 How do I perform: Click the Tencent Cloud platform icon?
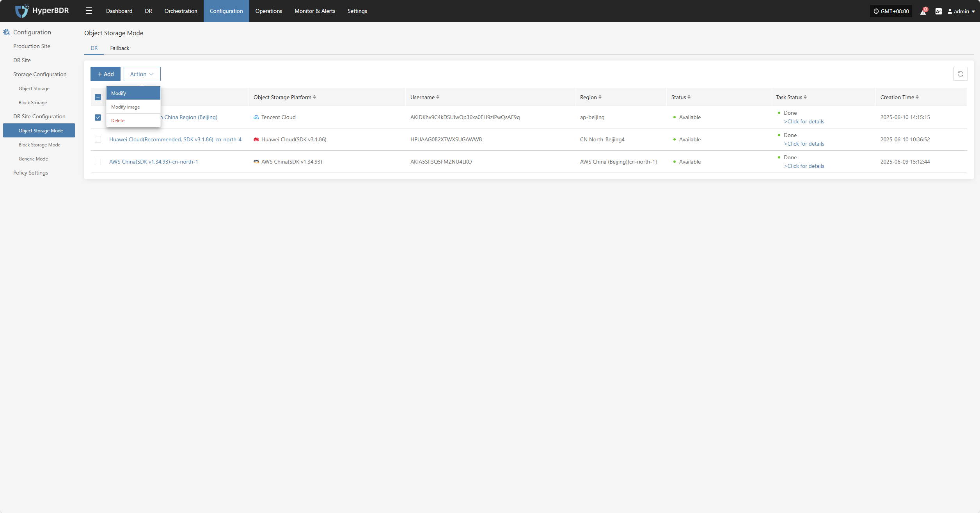pyautogui.click(x=256, y=117)
